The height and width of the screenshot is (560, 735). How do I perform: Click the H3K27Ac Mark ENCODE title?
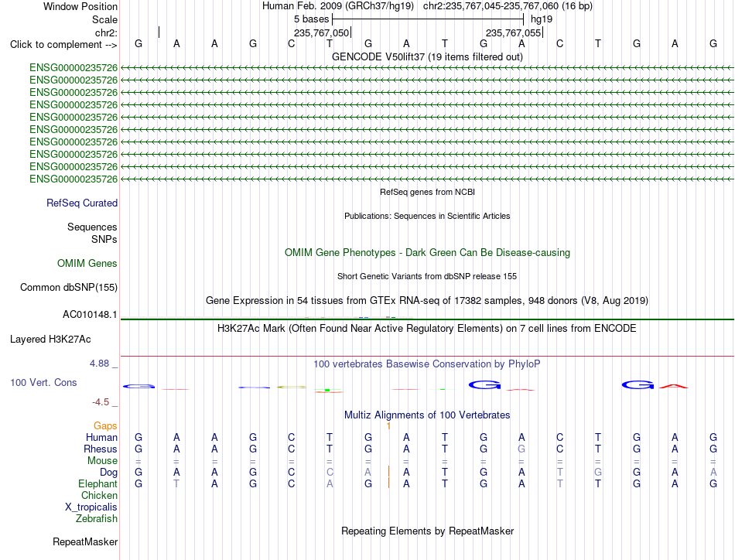(x=427, y=328)
